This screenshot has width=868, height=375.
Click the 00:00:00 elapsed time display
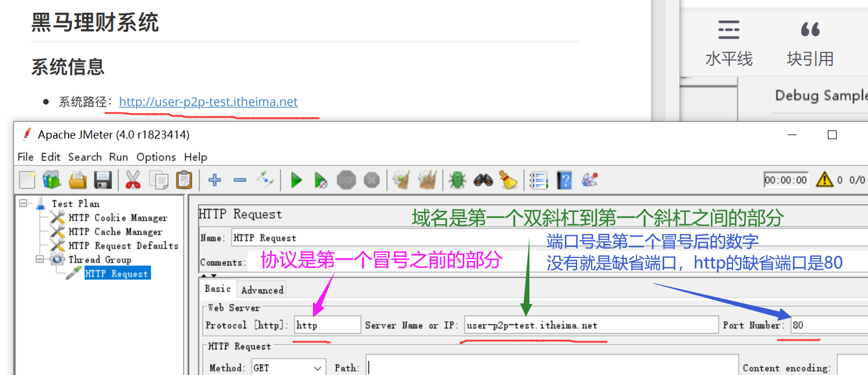click(786, 180)
